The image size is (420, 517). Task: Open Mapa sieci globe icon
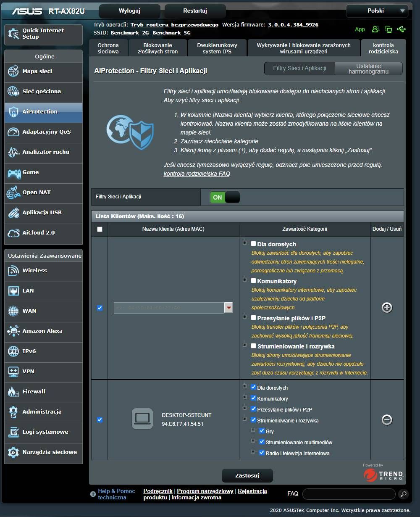(13, 71)
